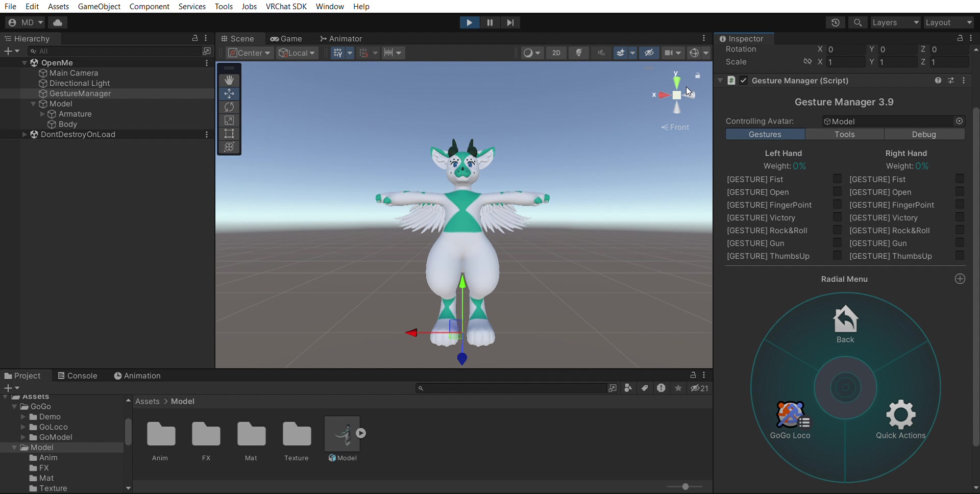This screenshot has width=980, height=494.
Task: Open Unity cloud services icon
Action: click(58, 22)
